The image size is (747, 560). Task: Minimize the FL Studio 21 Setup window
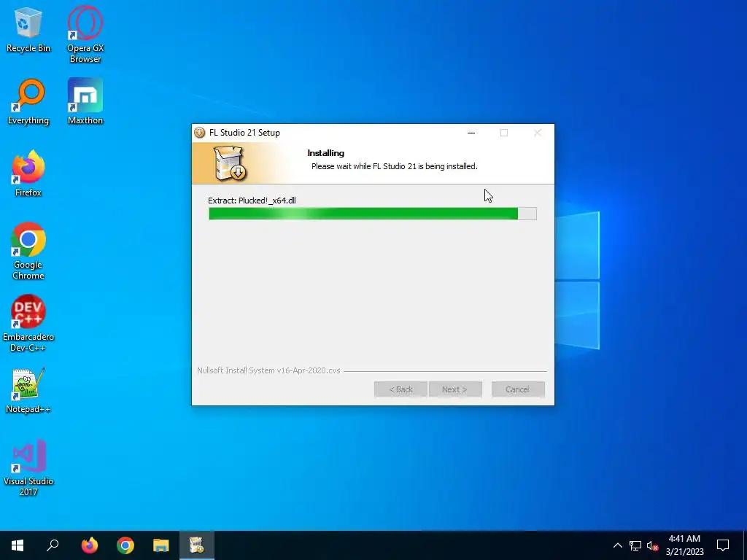[x=471, y=133]
